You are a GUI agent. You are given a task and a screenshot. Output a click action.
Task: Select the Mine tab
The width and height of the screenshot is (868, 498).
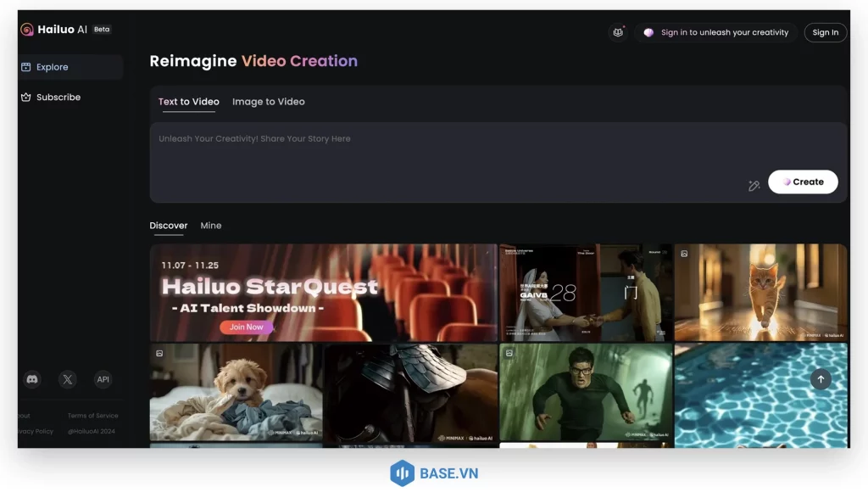pyautogui.click(x=211, y=226)
